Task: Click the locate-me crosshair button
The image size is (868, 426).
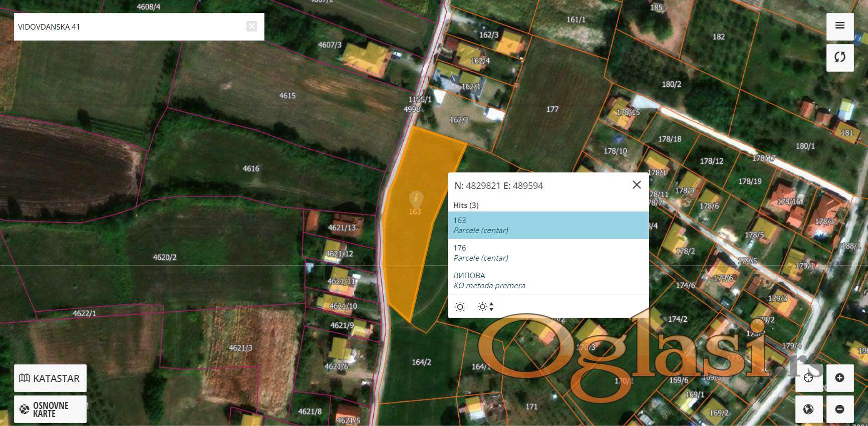Action: pyautogui.click(x=808, y=378)
